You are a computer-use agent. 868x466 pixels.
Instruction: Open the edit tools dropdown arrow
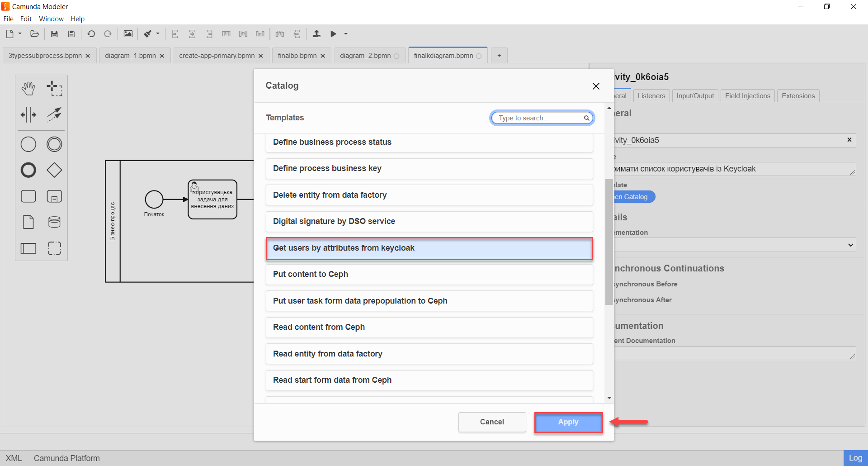click(158, 33)
